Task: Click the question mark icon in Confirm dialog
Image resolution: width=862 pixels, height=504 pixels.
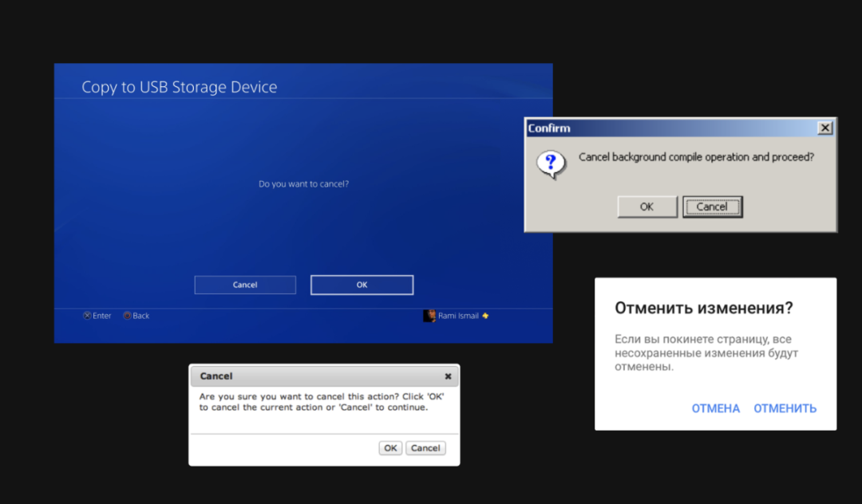Action: 550,163
